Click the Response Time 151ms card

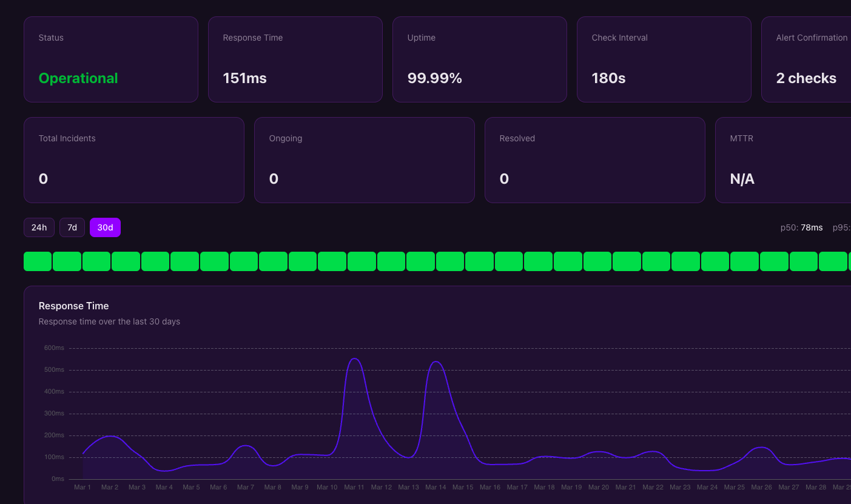pyautogui.click(x=295, y=59)
